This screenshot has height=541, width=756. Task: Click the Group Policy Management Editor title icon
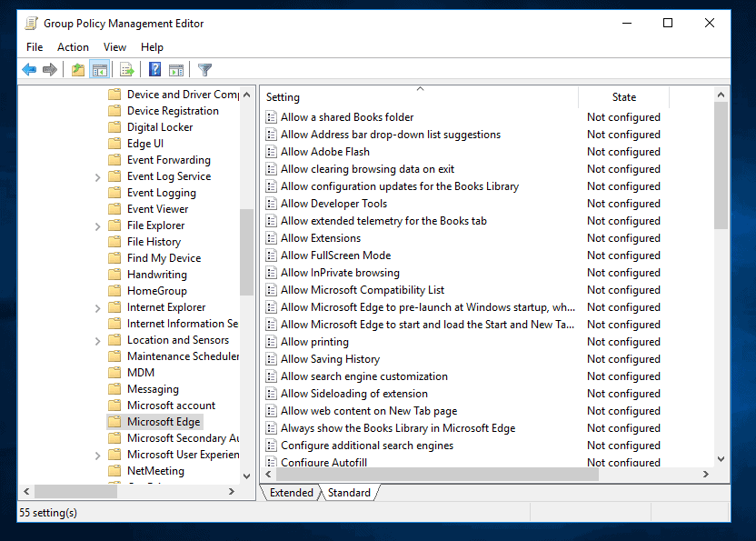[x=31, y=23]
